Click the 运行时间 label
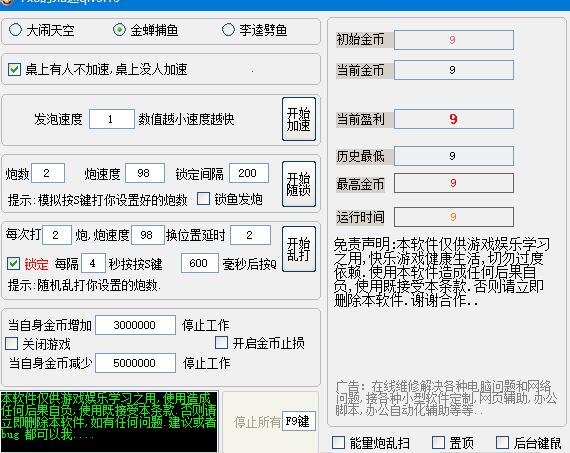This screenshot has height=453, width=570. (x=360, y=217)
